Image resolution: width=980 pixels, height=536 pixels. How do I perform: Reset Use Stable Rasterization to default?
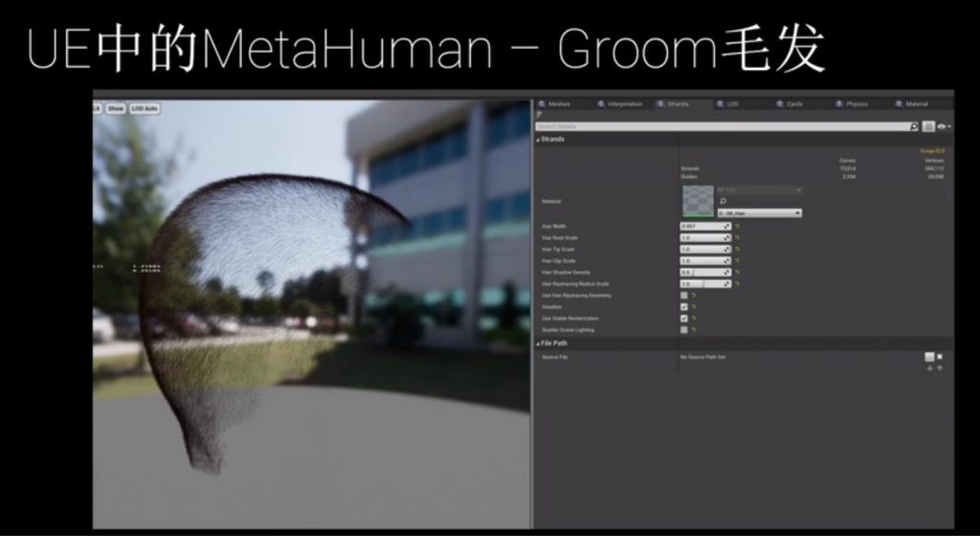[694, 319]
